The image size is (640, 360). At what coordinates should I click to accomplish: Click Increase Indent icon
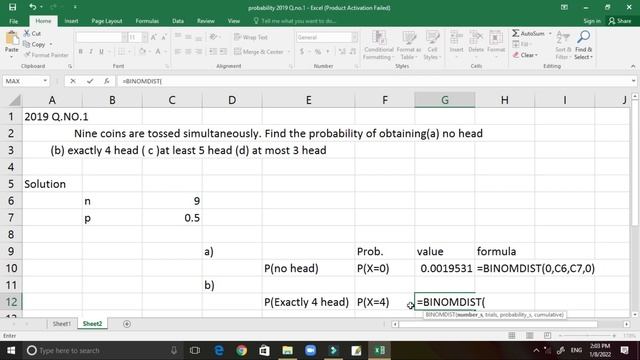(x=223, y=51)
